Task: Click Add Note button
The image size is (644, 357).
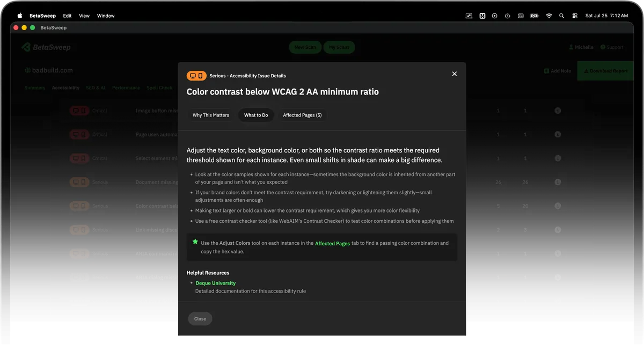Action: (x=558, y=71)
